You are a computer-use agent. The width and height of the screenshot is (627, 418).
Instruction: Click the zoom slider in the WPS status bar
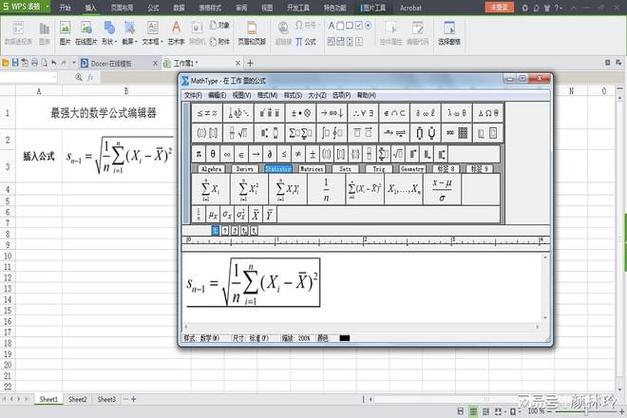pos(585,411)
